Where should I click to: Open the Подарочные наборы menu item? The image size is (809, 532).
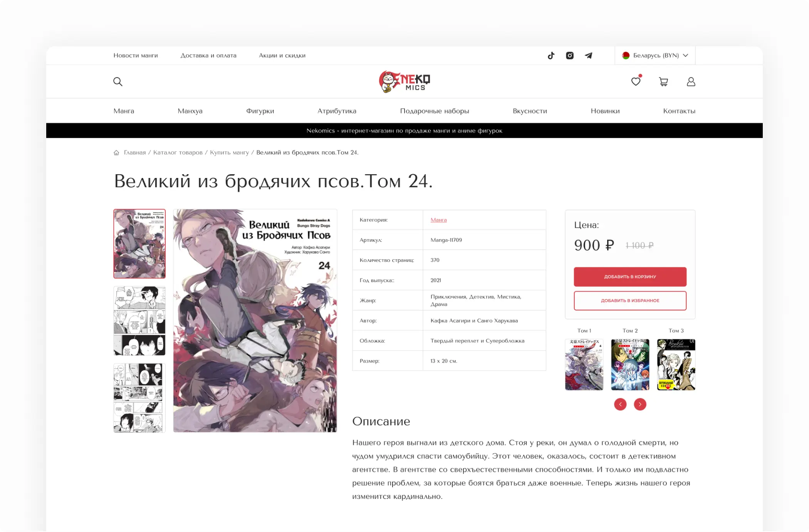tap(435, 111)
